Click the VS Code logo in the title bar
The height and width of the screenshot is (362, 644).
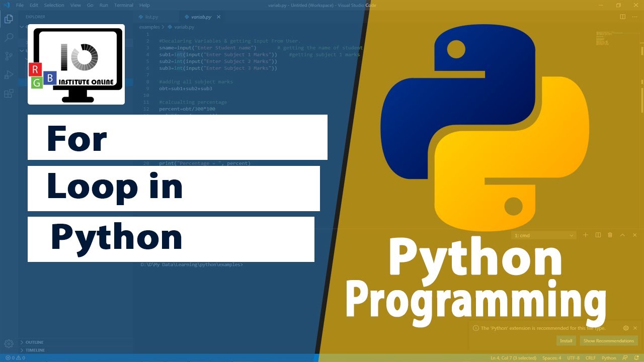(7, 5)
